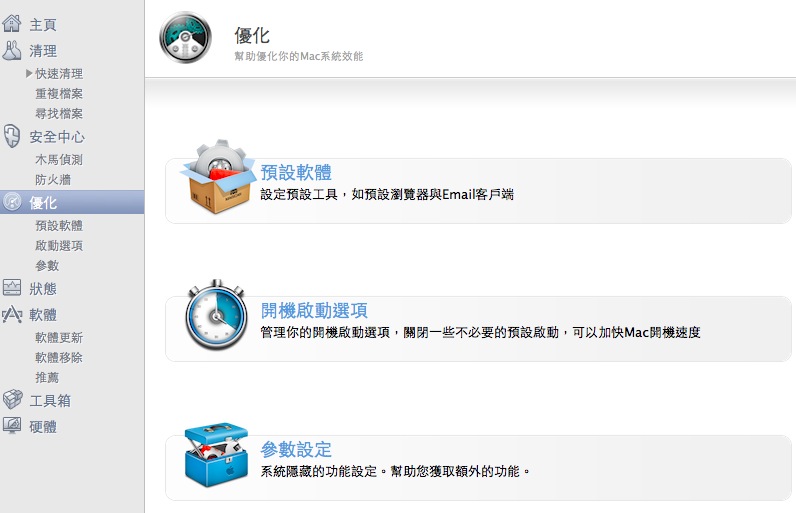Click the house icon beside 主頁
796x513 pixels.
[x=11, y=23]
